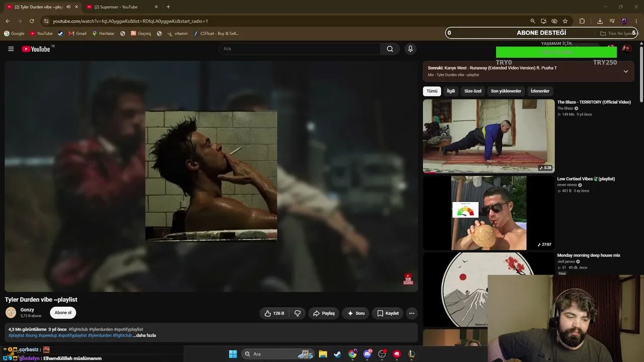
Task: Collapse the Mix playlist panel chevron
Action: pyautogui.click(x=625, y=71)
